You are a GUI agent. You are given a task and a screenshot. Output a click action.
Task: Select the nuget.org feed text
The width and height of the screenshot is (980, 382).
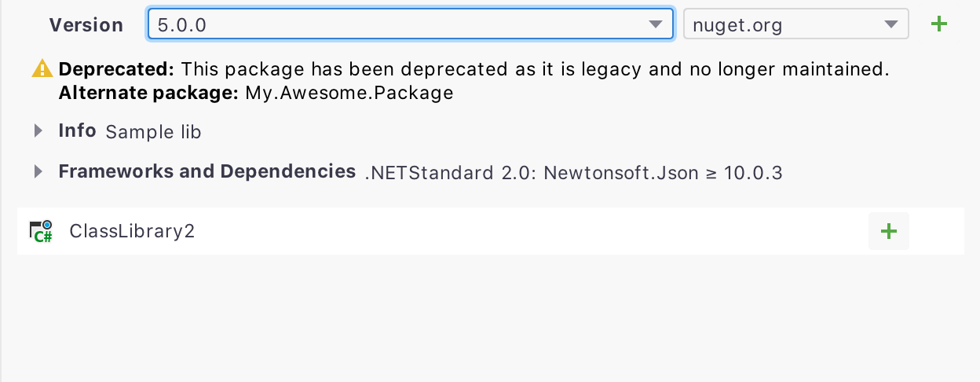(737, 25)
